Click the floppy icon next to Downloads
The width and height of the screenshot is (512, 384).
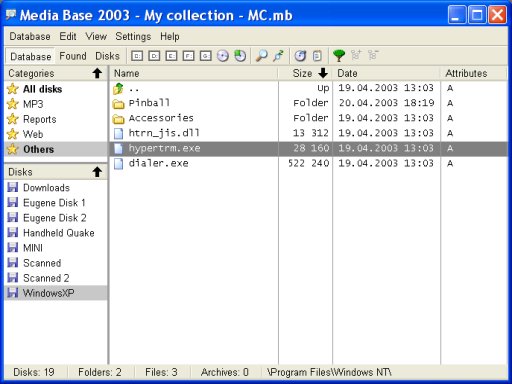[x=13, y=187]
